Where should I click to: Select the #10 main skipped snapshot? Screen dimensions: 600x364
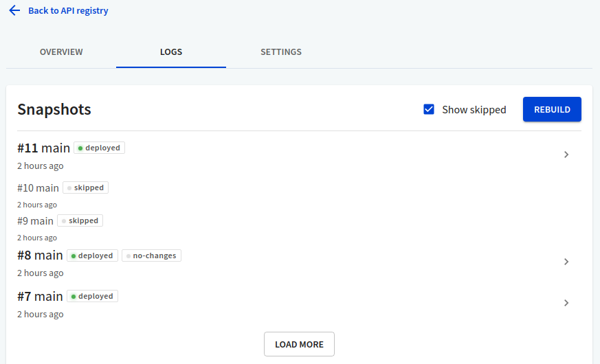38,187
